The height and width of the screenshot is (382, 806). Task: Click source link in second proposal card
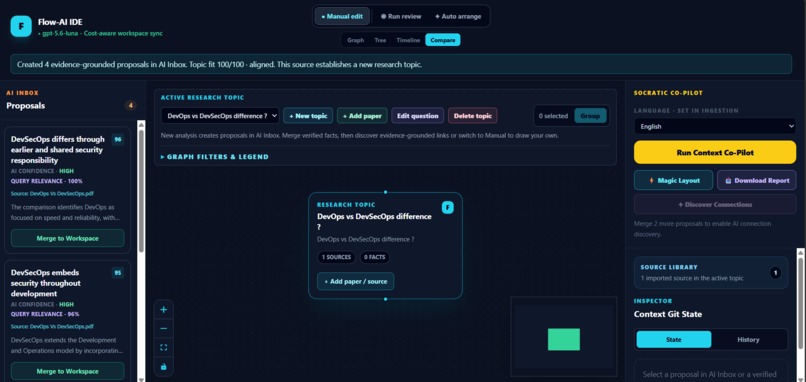52,326
